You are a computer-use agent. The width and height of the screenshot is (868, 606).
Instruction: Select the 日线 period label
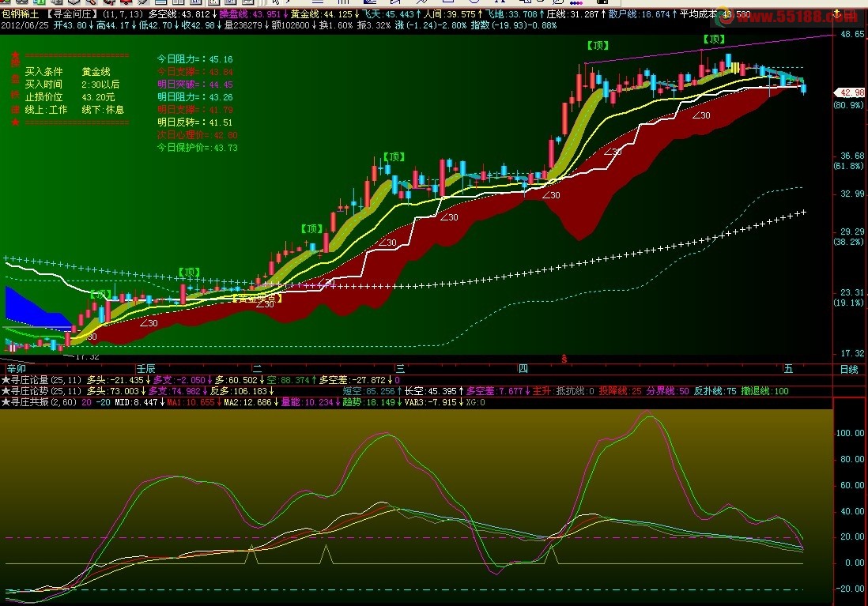[x=849, y=369]
